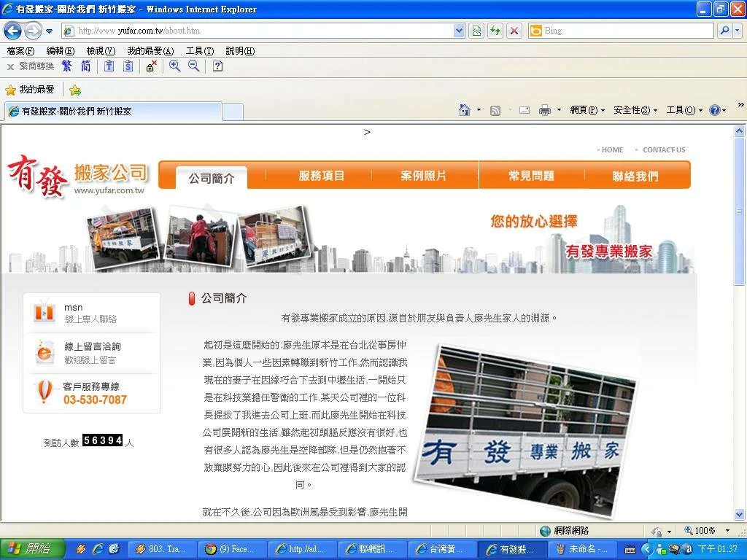Click the Home icon in command bar

pyautogui.click(x=465, y=110)
